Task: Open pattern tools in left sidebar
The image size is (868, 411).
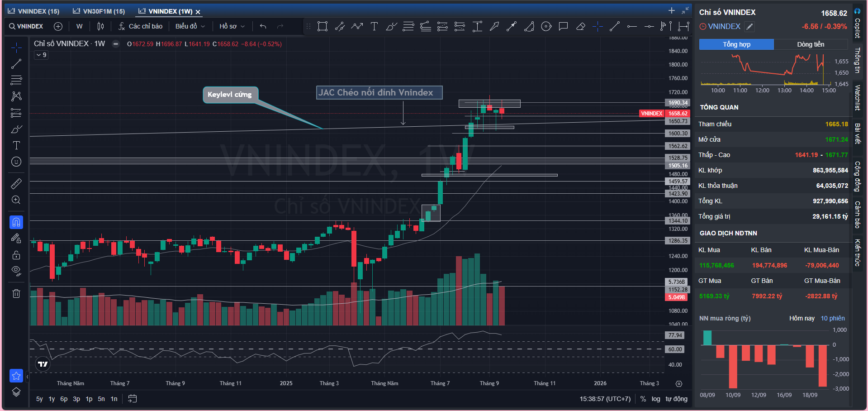Action: click(16, 96)
